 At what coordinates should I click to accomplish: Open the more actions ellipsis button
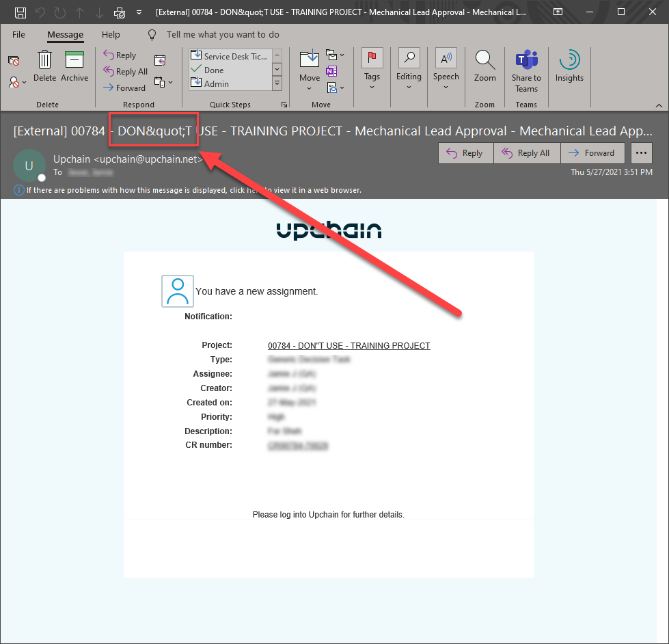(641, 153)
